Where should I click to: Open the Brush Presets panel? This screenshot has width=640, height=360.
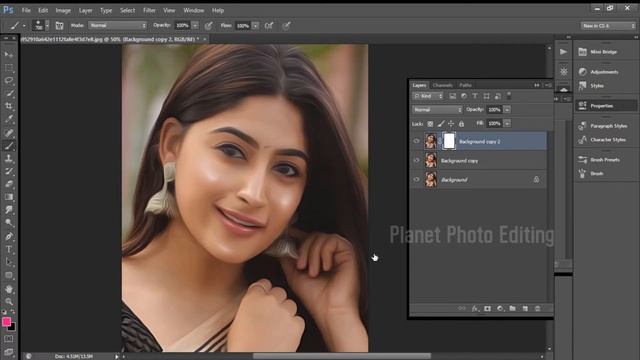[x=606, y=160]
